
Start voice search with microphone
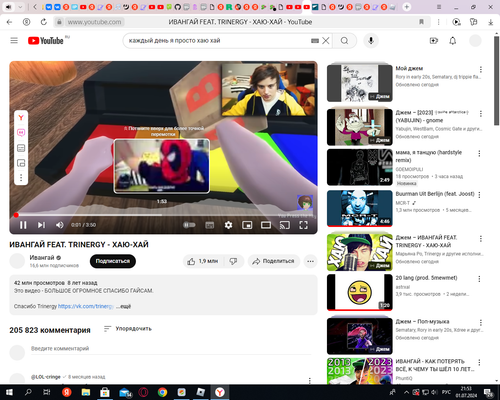click(x=371, y=41)
